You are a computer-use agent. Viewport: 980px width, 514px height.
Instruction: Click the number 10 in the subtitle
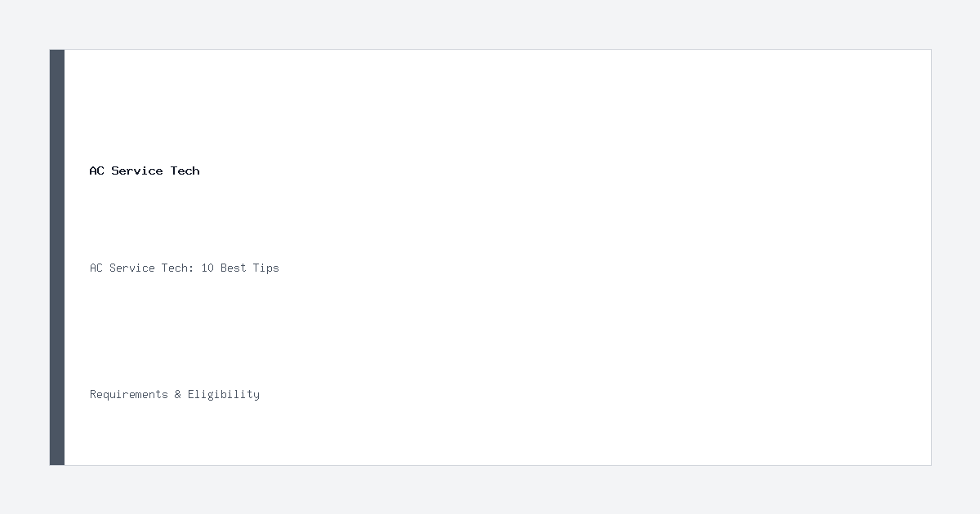click(x=207, y=268)
